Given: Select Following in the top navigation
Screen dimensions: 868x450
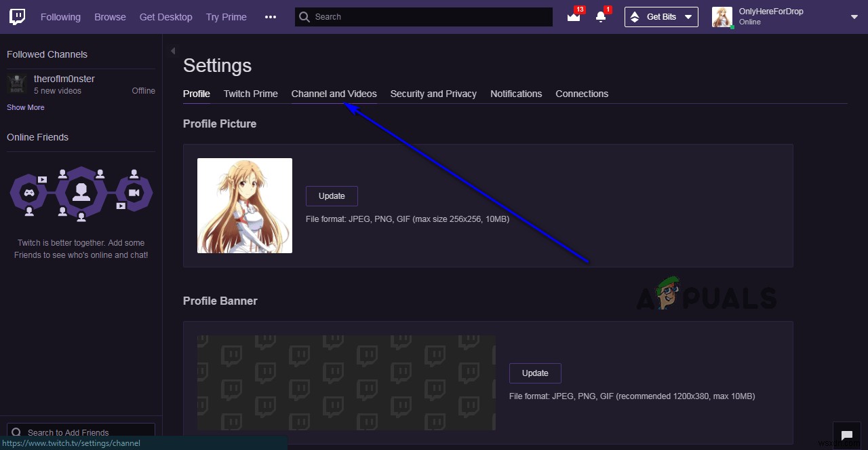Looking at the screenshot, I should coord(60,16).
